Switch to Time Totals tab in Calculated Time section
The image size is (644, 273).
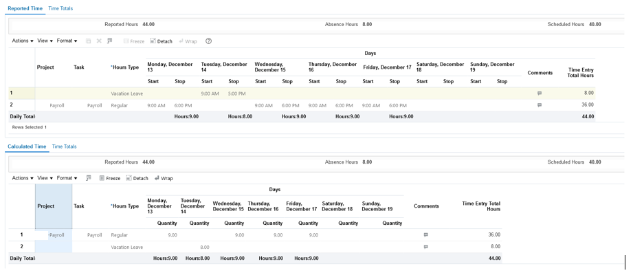[x=64, y=146]
